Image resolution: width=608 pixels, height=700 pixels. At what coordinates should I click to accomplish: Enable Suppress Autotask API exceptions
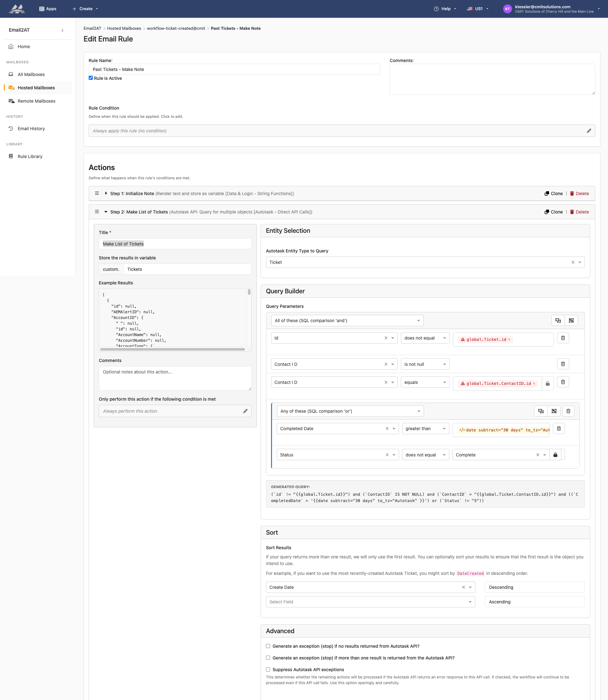pos(268,670)
